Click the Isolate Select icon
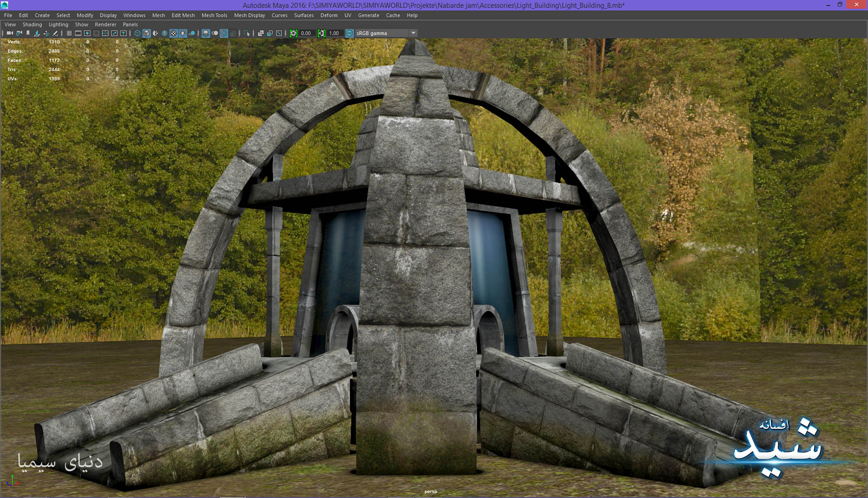This screenshot has width=868, height=498. pos(246,33)
